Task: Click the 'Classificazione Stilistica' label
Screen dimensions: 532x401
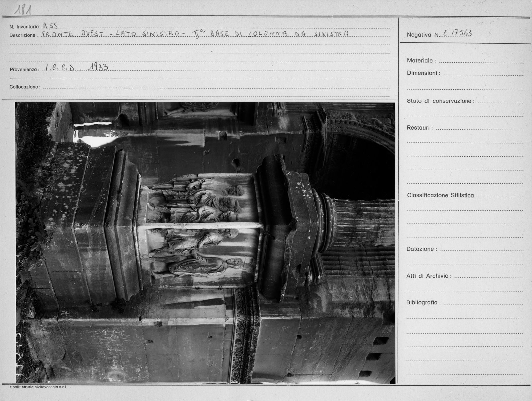Action: (440, 195)
